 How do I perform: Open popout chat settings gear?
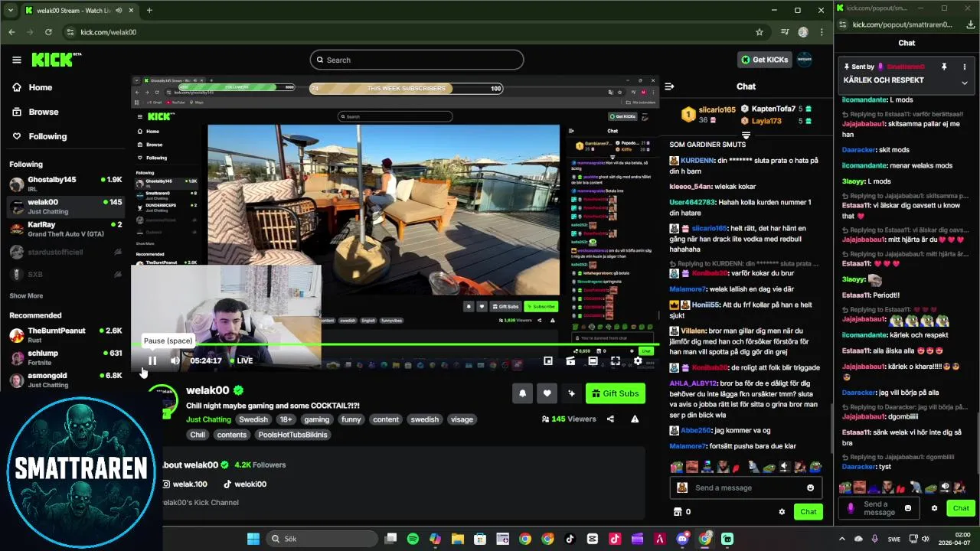point(934,508)
